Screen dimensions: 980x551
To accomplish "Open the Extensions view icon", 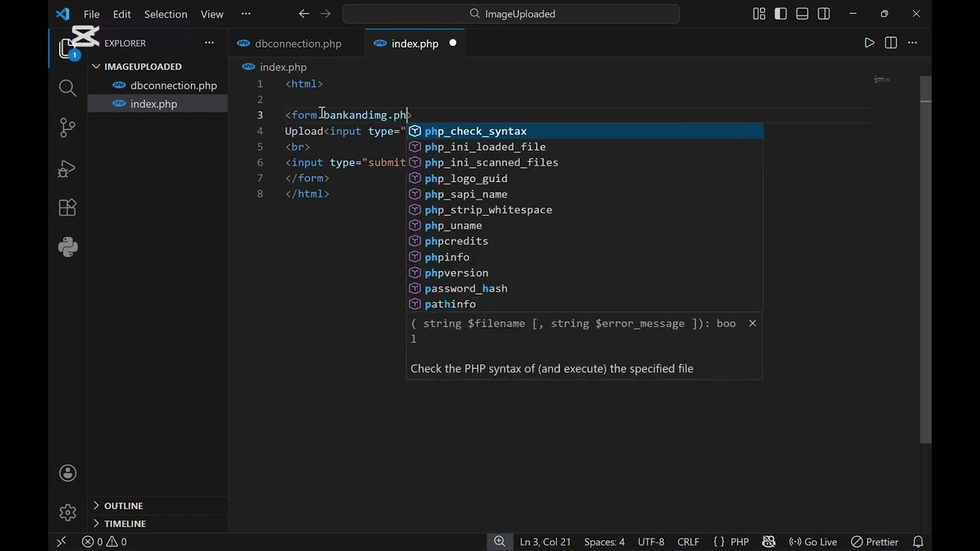I will tap(67, 207).
